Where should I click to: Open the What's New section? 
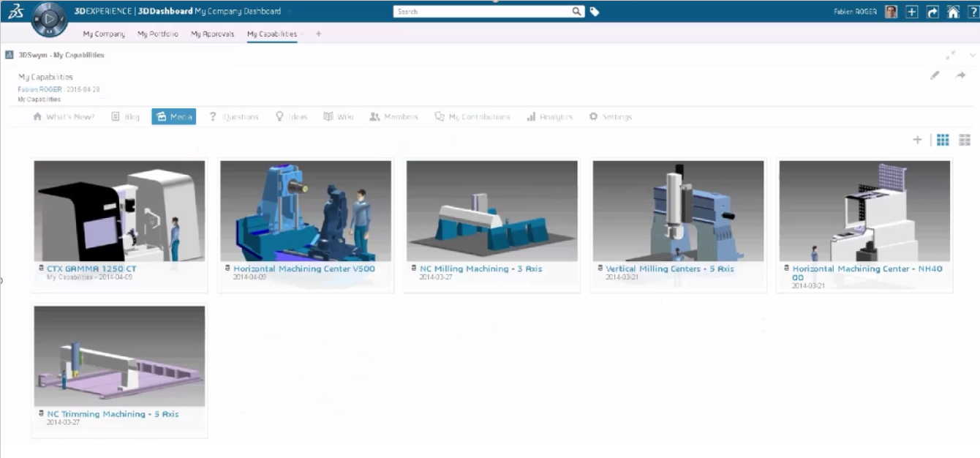click(64, 117)
